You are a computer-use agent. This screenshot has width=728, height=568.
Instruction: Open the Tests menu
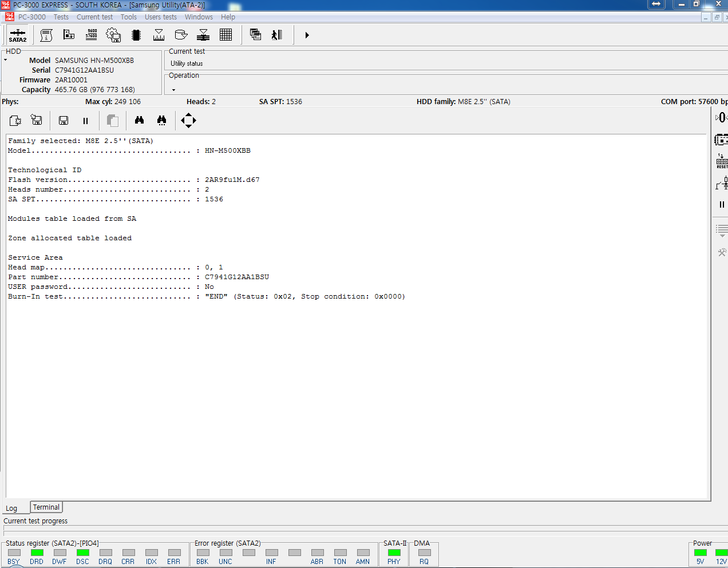tap(61, 17)
